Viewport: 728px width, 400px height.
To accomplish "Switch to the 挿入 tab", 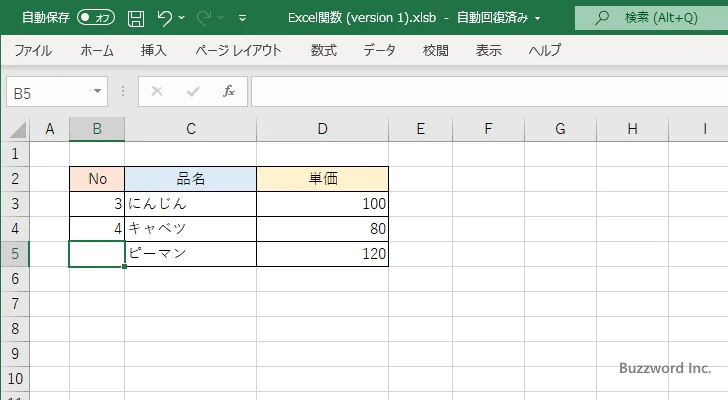I will [x=154, y=50].
